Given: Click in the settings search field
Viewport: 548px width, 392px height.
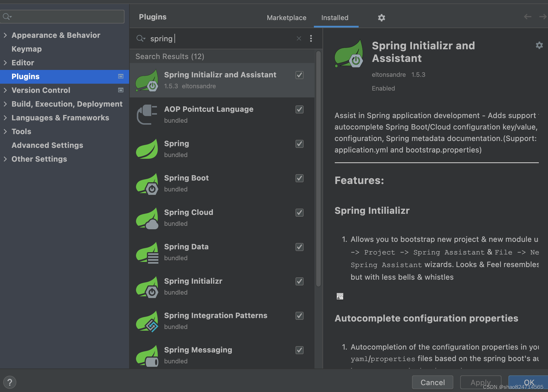Looking at the screenshot, I should [x=62, y=17].
